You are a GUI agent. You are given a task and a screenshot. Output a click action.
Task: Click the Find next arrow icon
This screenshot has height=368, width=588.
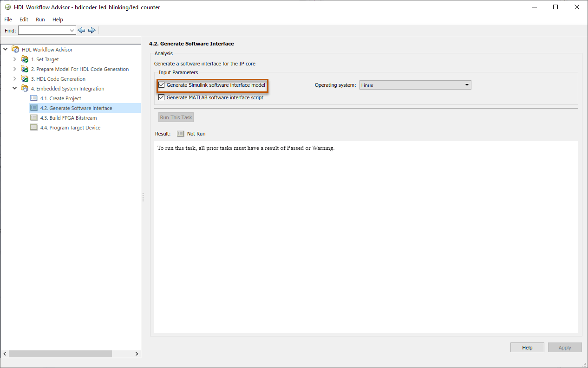coord(91,30)
